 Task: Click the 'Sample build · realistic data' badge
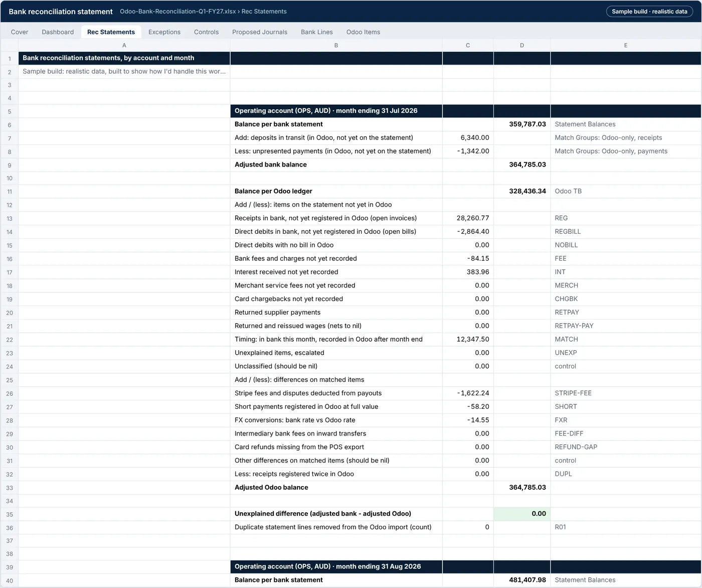click(x=649, y=12)
